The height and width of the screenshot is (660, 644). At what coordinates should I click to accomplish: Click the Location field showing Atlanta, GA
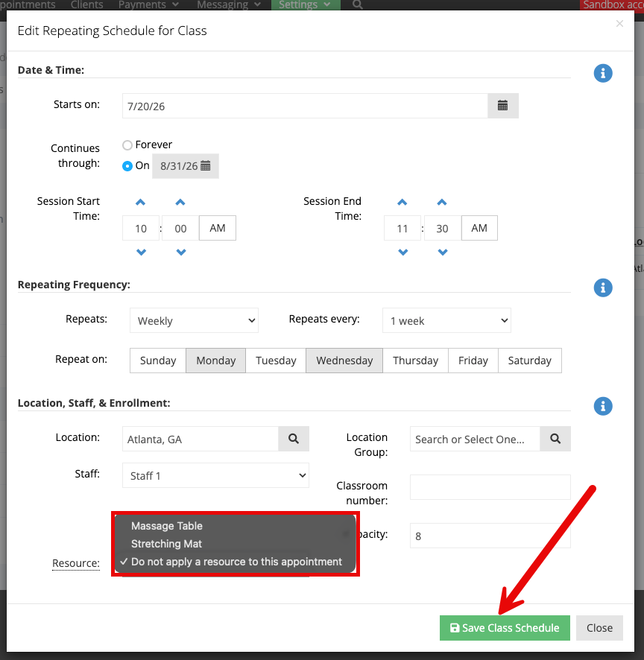point(201,439)
